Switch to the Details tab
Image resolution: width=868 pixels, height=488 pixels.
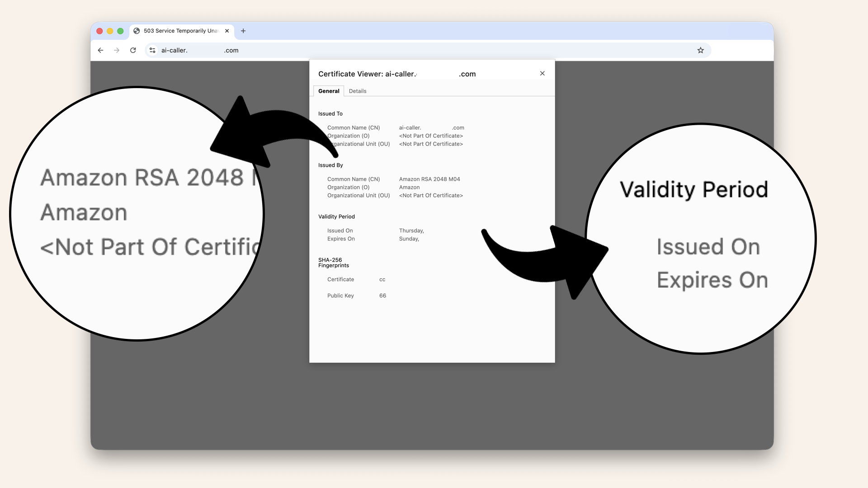point(358,91)
